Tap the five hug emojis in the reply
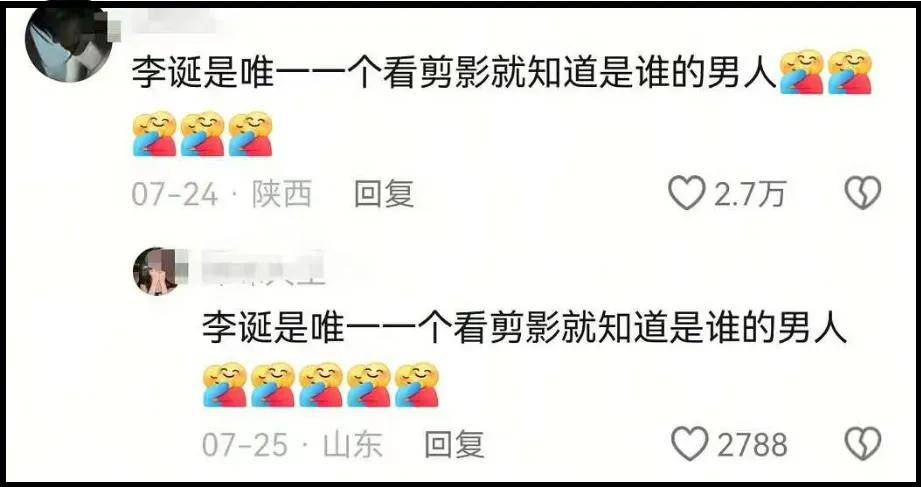 click(321, 385)
